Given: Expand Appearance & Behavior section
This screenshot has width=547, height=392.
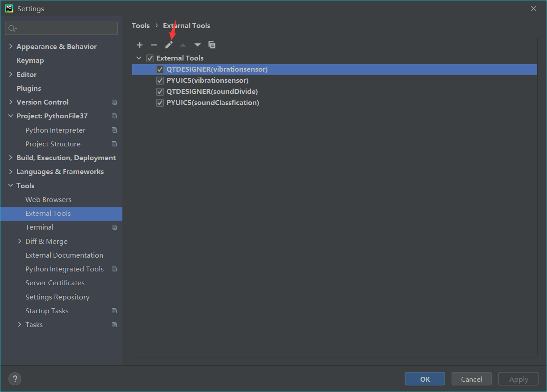Looking at the screenshot, I should (11, 47).
